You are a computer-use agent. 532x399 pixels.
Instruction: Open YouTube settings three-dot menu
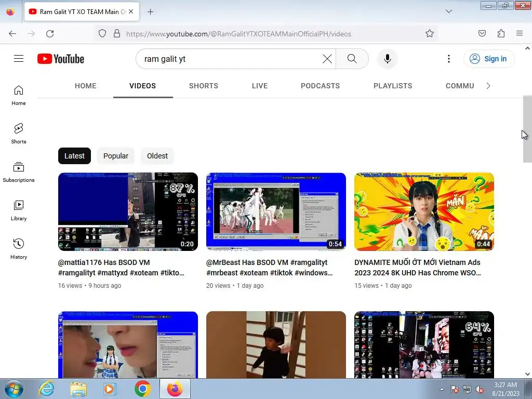click(448, 59)
